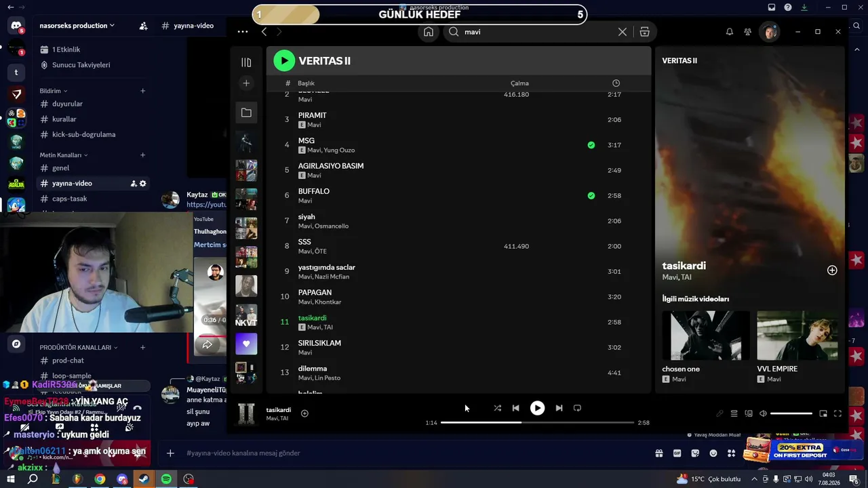This screenshot has width=868, height=488.
Task: Open the Spotify three-dots menu
Action: coord(243,32)
